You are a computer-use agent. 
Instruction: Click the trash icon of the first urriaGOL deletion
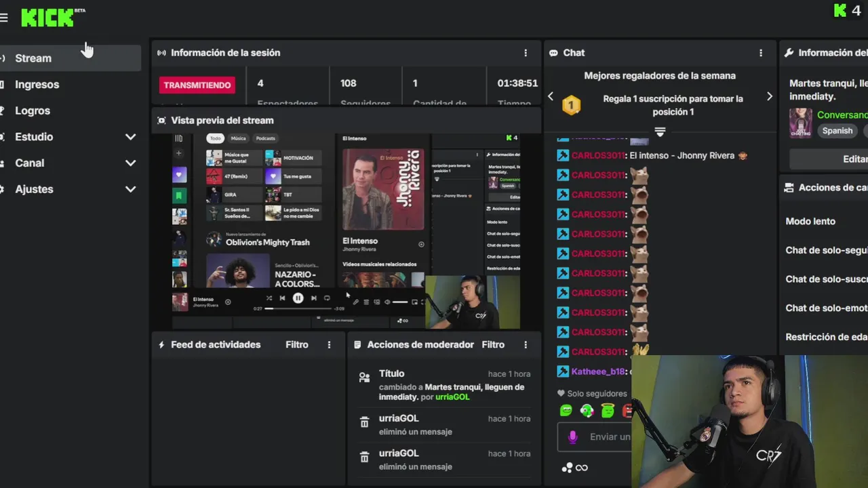pyautogui.click(x=364, y=422)
